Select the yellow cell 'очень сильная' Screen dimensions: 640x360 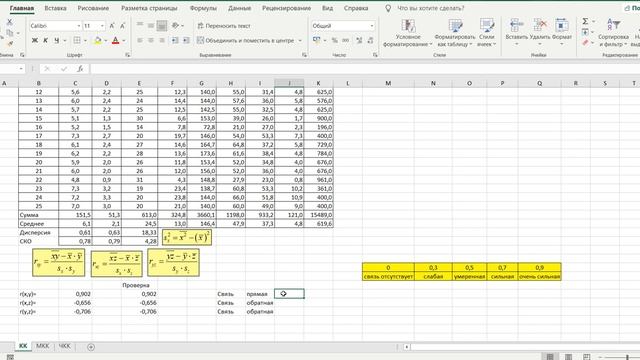click(x=539, y=276)
